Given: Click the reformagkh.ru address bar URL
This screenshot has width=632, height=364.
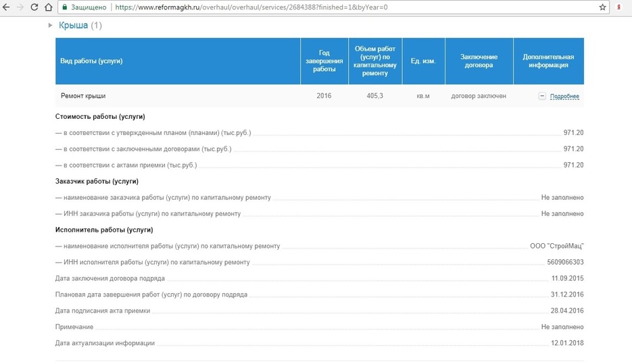Looking at the screenshot, I should coord(250,7).
